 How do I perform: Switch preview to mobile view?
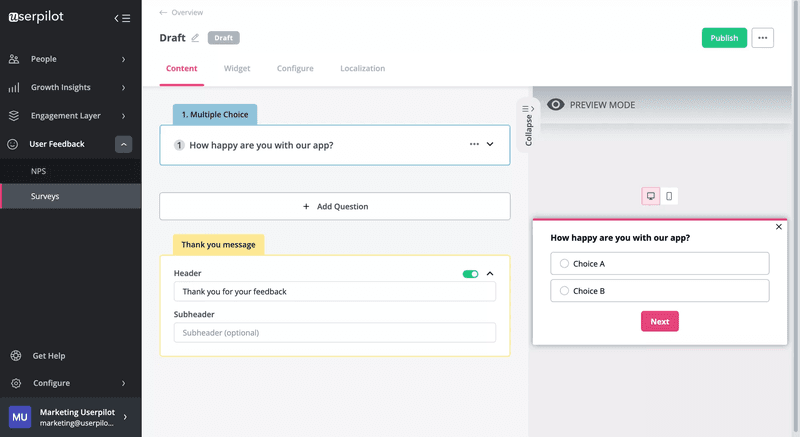pos(669,196)
